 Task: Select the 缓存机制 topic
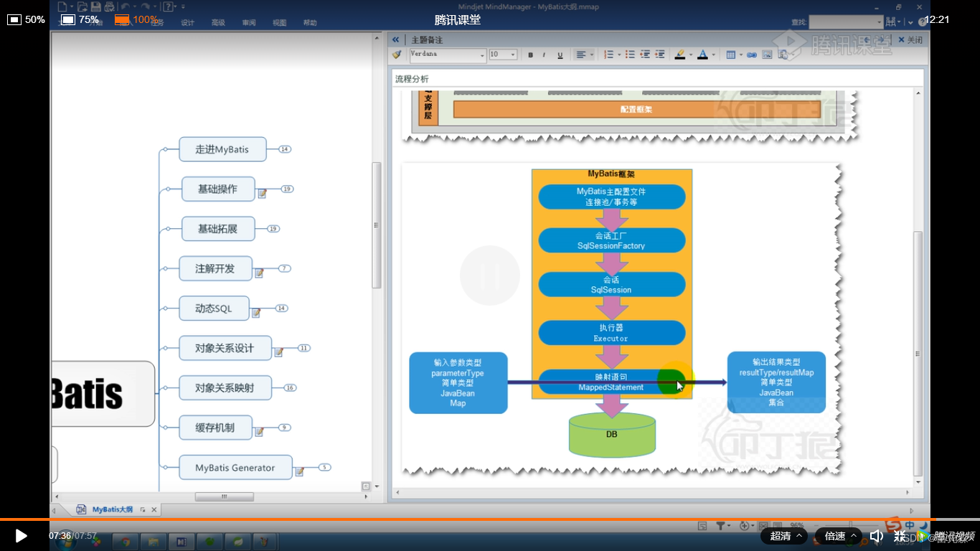[215, 428]
